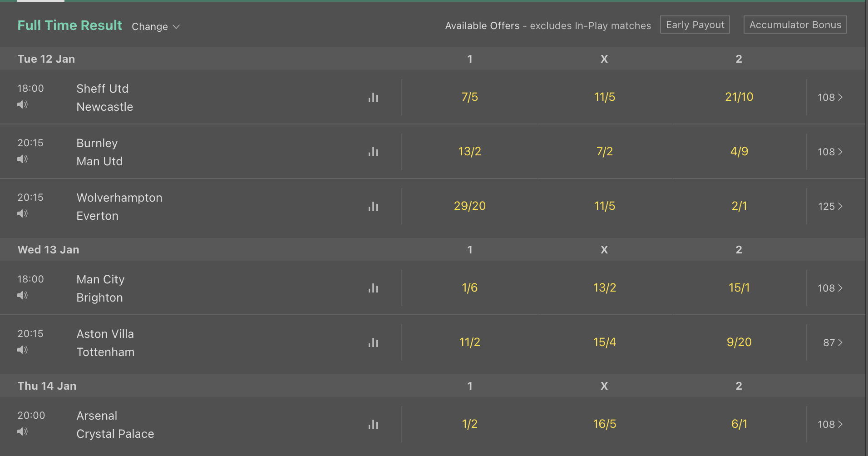Viewport: 868px width, 456px height.
Task: Click audio speaker icon for Arsenal match
Action: click(x=22, y=431)
